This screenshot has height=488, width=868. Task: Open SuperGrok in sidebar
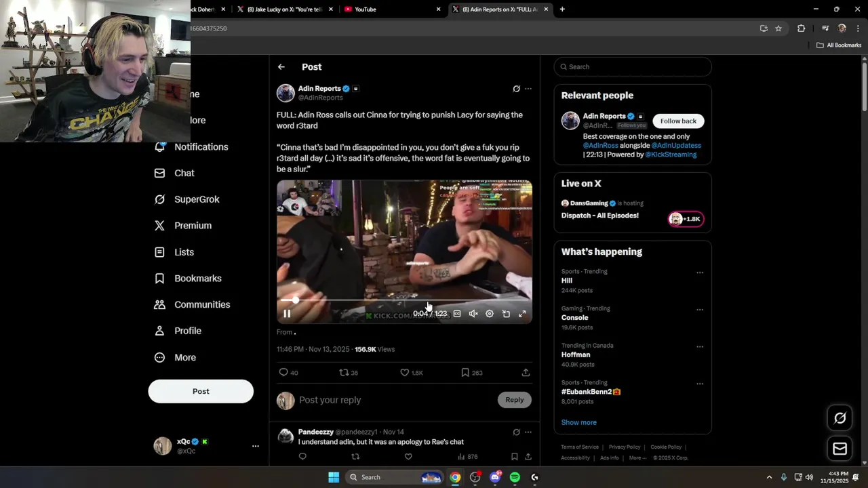187,199
